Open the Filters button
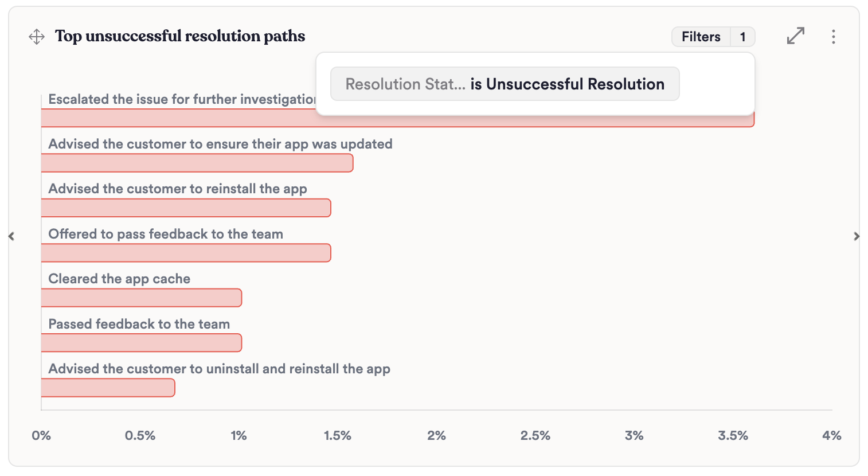 click(x=701, y=37)
